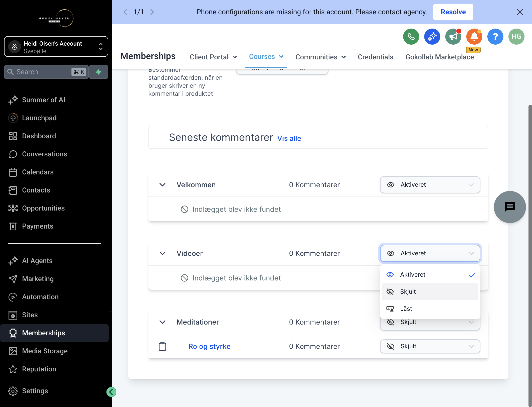Open Gokollab Marketplace tab
This screenshot has height=407, width=532.
439,57
